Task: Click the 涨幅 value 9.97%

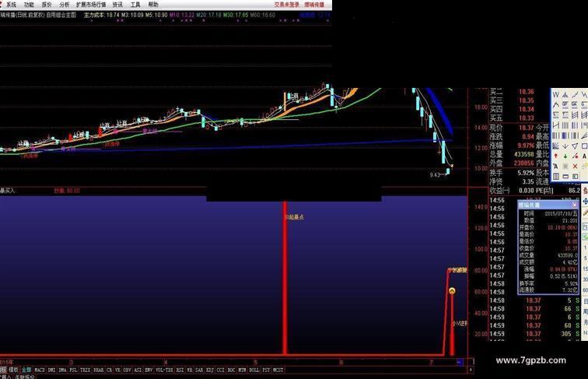Action: click(x=525, y=146)
